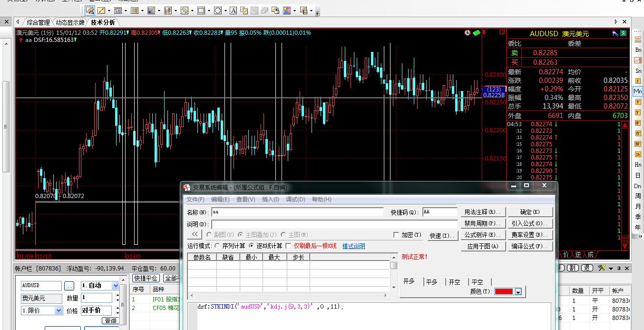Open 文件(F) menu in editor dialog
The image size is (644, 330).
pyautogui.click(x=195, y=200)
